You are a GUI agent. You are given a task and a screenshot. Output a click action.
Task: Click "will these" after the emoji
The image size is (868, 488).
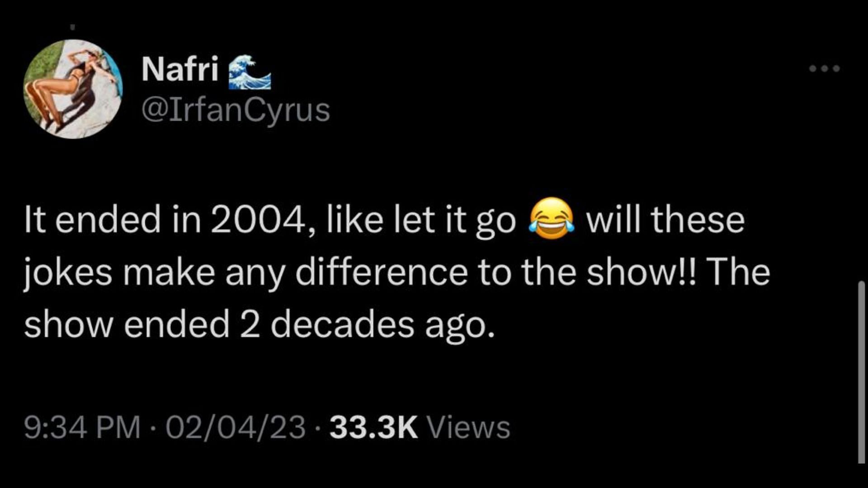[x=665, y=220]
